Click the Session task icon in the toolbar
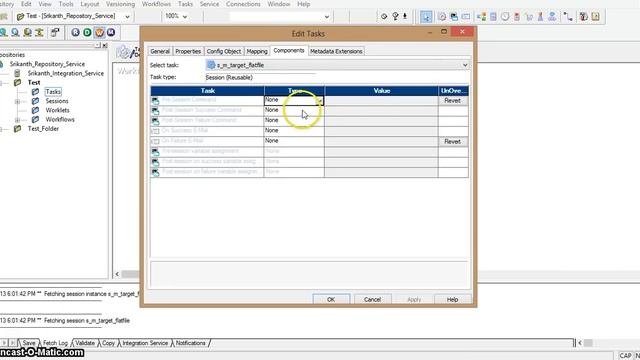This screenshot has width=640, height=360. 442,17
